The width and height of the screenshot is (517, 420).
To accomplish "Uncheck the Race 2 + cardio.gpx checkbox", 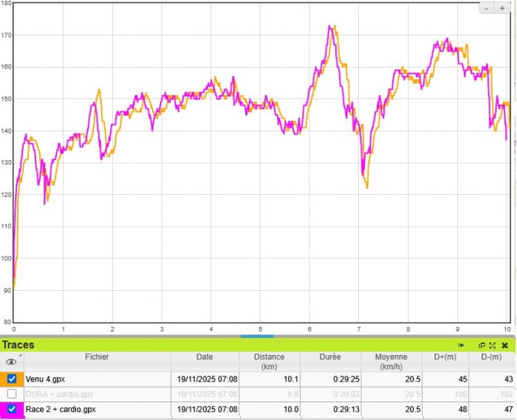I will 12,409.
